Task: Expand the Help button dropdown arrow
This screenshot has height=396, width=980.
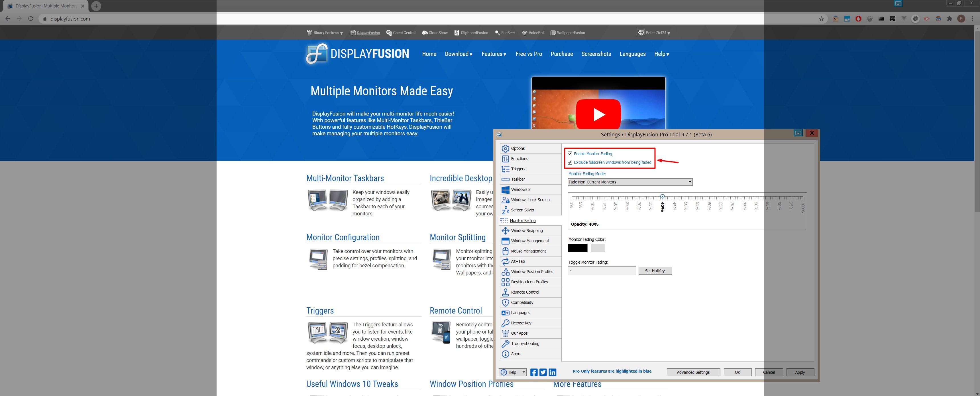Action: click(x=524, y=372)
